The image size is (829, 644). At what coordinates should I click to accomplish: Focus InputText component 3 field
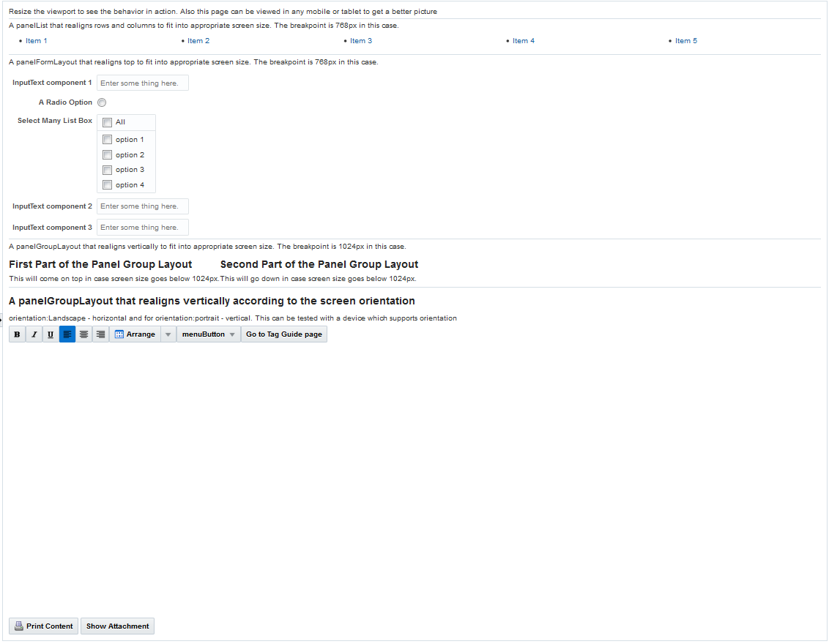(x=143, y=227)
